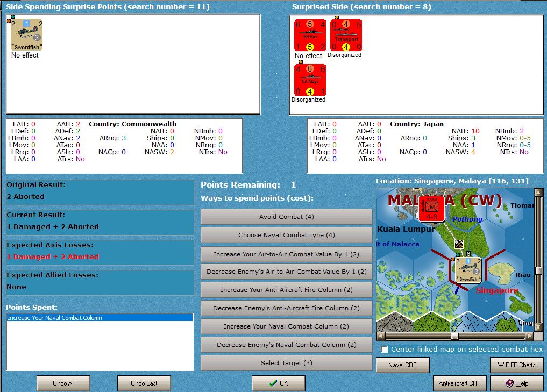This screenshot has width=547, height=392.
Task: Click the map scroll right arrow
Action: coord(530,336)
